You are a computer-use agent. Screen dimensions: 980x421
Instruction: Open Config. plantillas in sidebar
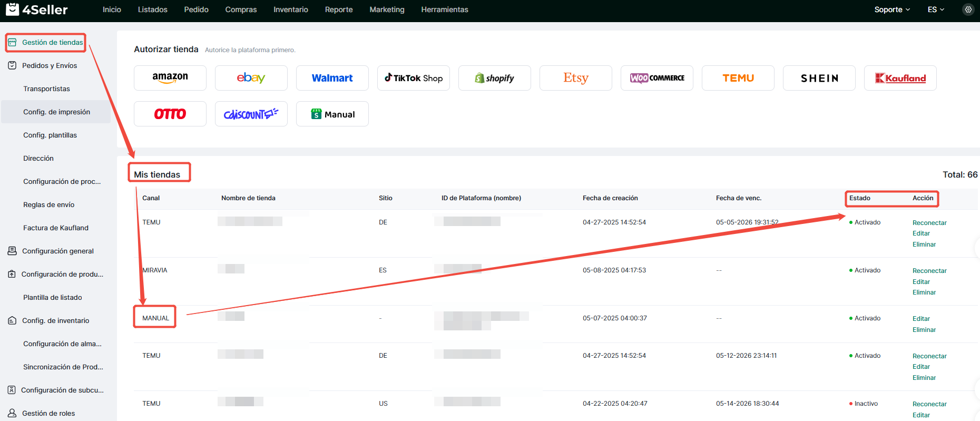(50, 135)
